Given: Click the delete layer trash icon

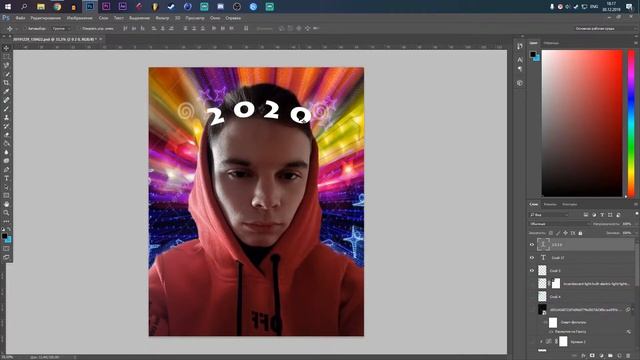Looking at the screenshot, I should (628, 356).
